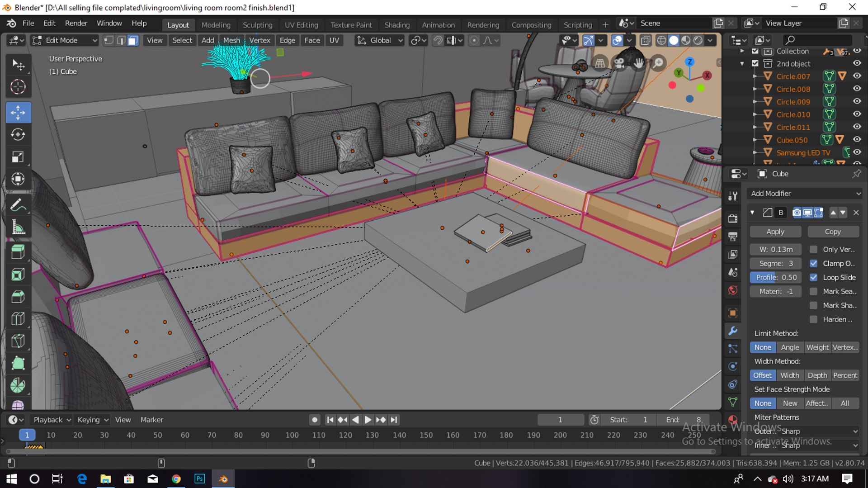Set face strength mode to New

click(790, 403)
